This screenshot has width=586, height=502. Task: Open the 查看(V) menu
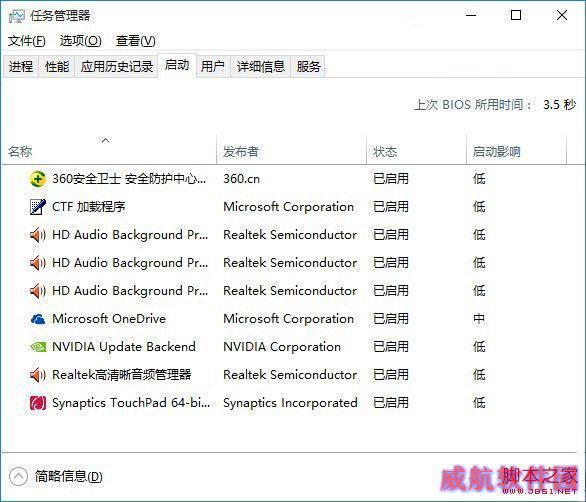tap(135, 41)
